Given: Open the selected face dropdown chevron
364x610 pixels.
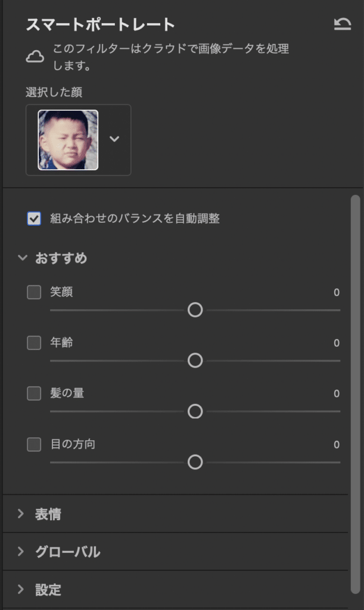Looking at the screenshot, I should point(114,139).
